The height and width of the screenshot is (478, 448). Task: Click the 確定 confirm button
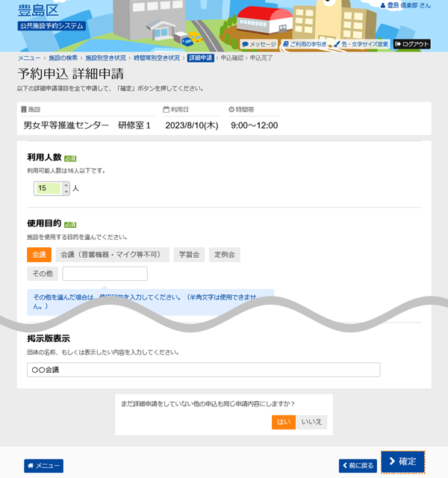(x=403, y=462)
